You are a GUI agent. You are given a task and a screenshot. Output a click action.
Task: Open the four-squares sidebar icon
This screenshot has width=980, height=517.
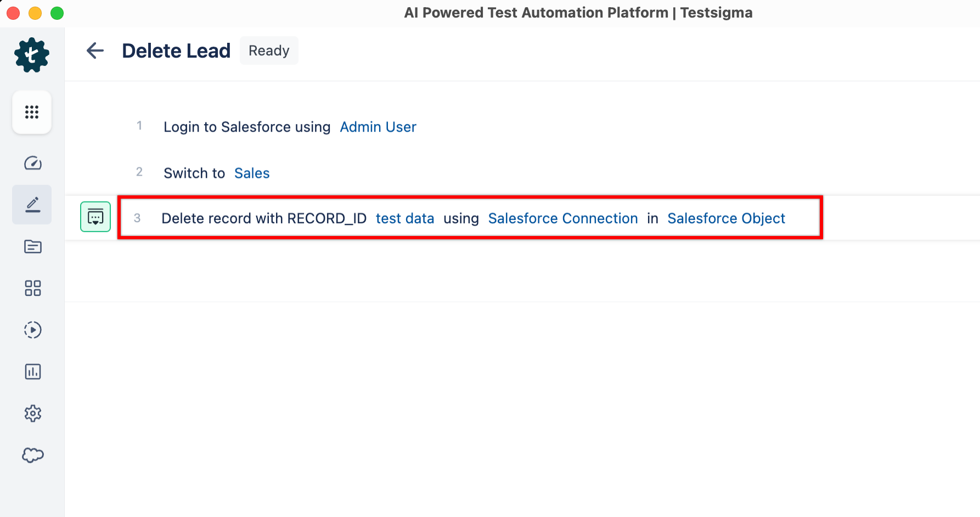33,288
